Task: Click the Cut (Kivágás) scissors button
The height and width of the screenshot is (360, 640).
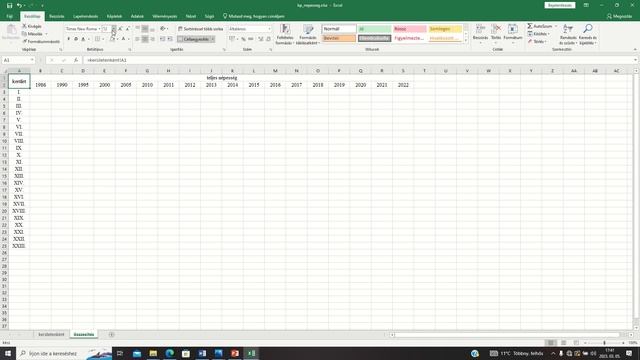Action: click(31, 26)
